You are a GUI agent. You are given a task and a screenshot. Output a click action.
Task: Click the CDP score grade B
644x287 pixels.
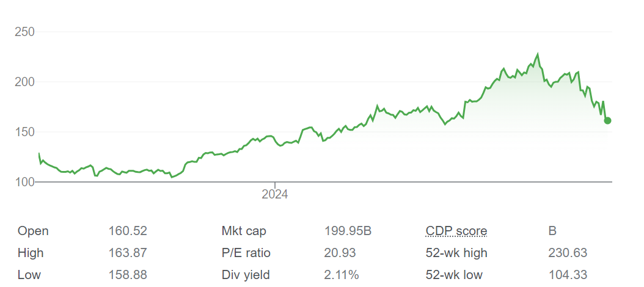(552, 231)
